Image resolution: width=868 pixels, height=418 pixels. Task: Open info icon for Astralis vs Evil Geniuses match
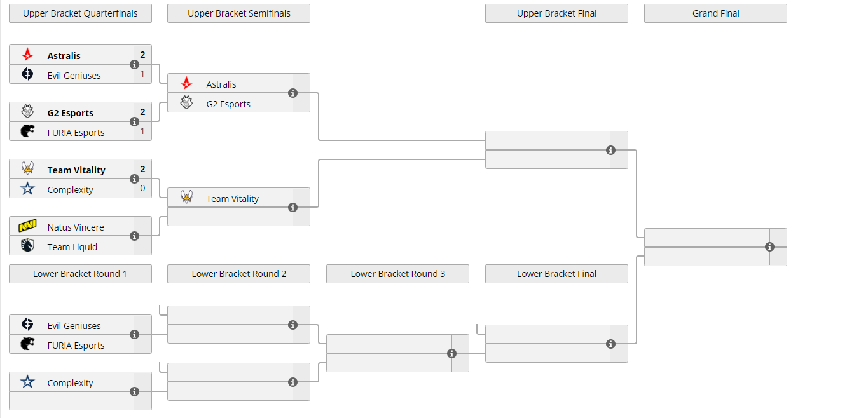[134, 64]
